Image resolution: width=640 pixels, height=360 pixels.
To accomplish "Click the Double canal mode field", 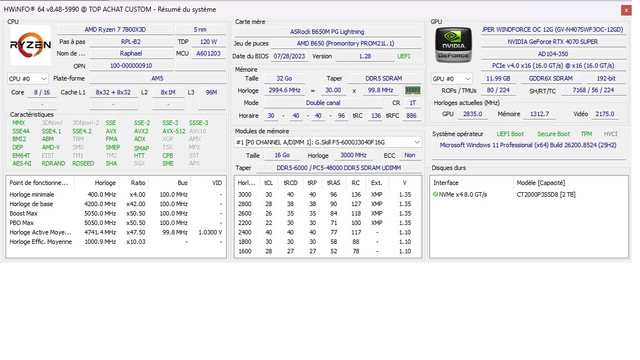I will (323, 103).
